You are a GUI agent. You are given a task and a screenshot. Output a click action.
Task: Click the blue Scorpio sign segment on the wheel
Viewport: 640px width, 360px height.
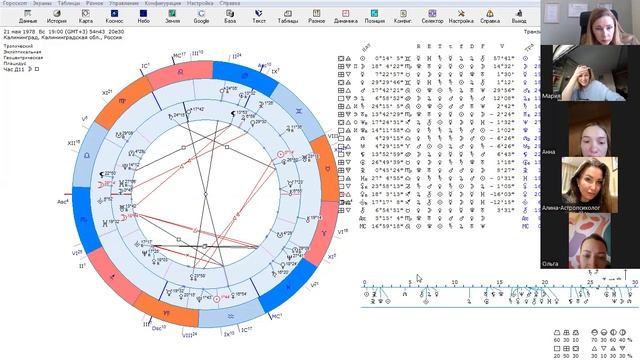pyautogui.click(x=84, y=220)
